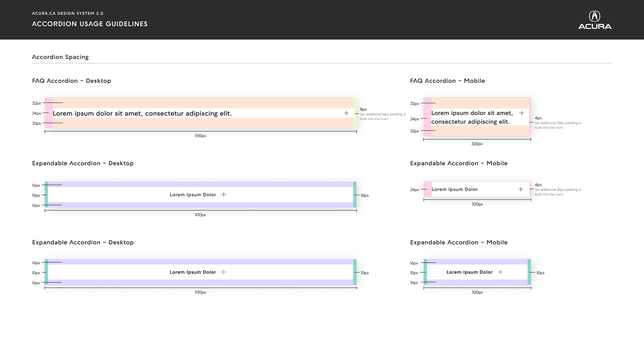The width and height of the screenshot is (644, 362).
Task: Click red plus icon in second Expandable Desktop accordion
Action: [224, 272]
